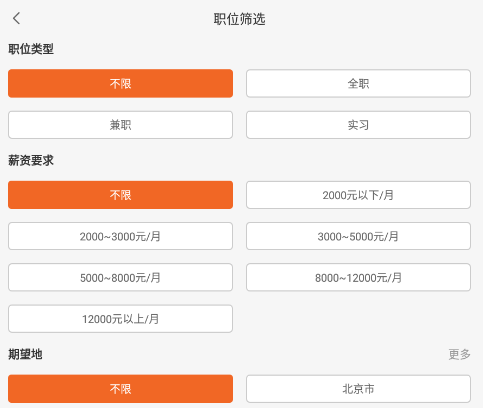
Task: Click the 职位类型 section heading
Action: coord(31,49)
